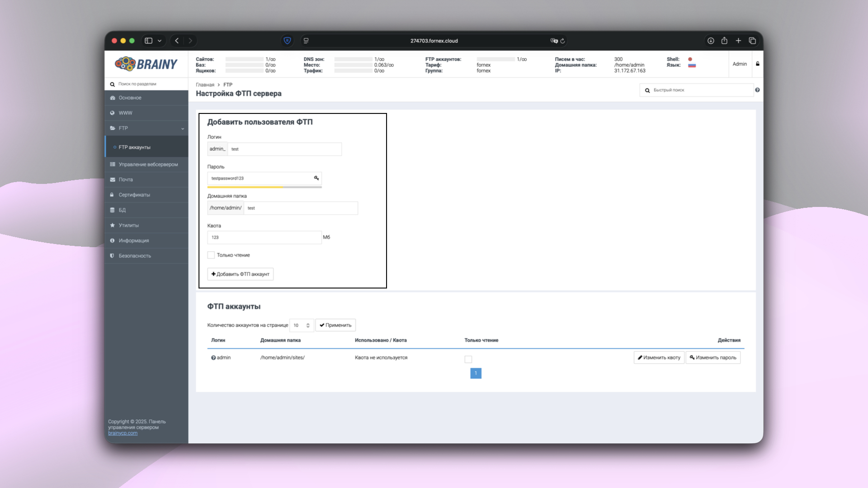
Task: Click the Быстрый поиск search field
Action: [696, 90]
